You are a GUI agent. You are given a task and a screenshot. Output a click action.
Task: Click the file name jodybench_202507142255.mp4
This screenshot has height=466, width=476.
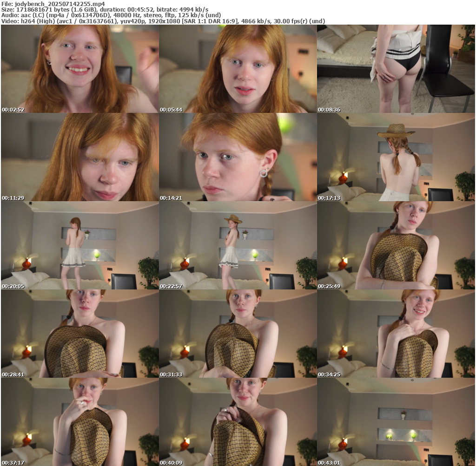(60, 4)
